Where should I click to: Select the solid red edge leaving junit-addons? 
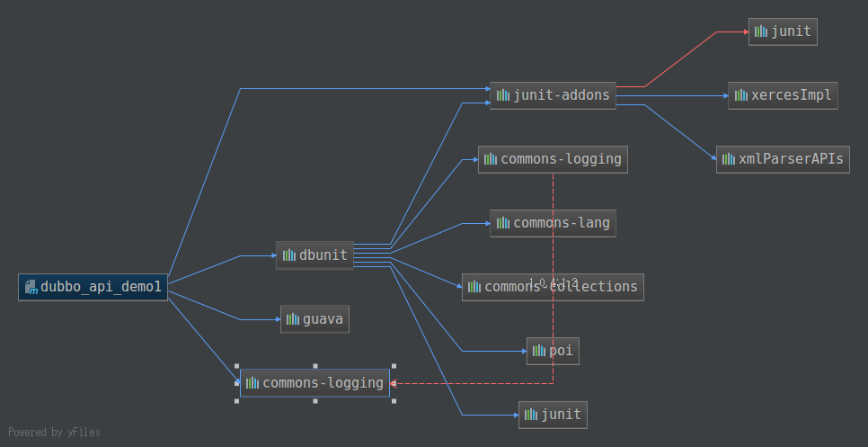pyautogui.click(x=681, y=59)
